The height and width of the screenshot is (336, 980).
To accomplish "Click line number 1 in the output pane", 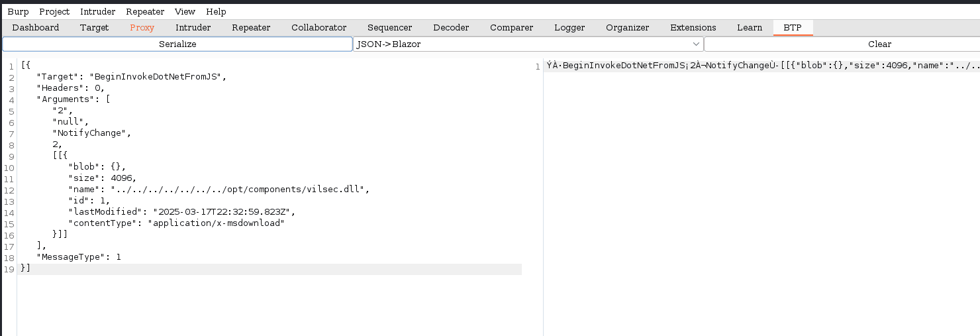I will pyautogui.click(x=537, y=66).
